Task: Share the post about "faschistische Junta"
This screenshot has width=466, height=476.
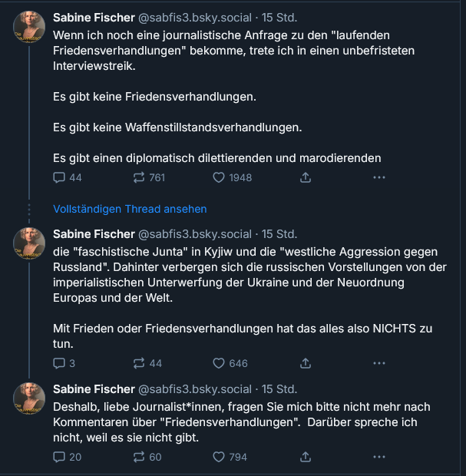Action: click(305, 363)
